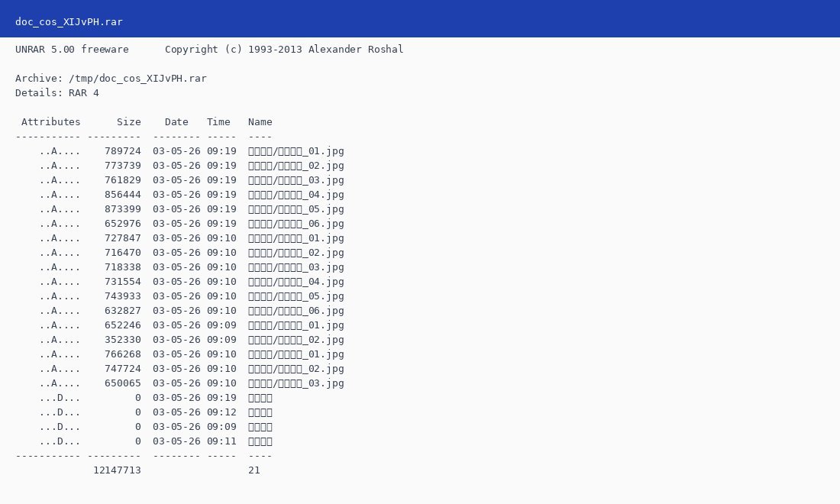
Task: Click the total file count 21
Action: point(254,470)
